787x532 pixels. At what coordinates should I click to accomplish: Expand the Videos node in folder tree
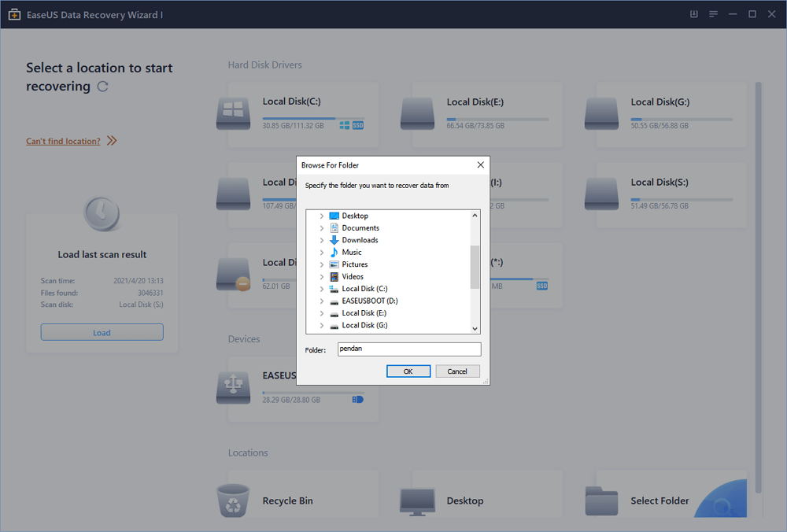(x=322, y=276)
